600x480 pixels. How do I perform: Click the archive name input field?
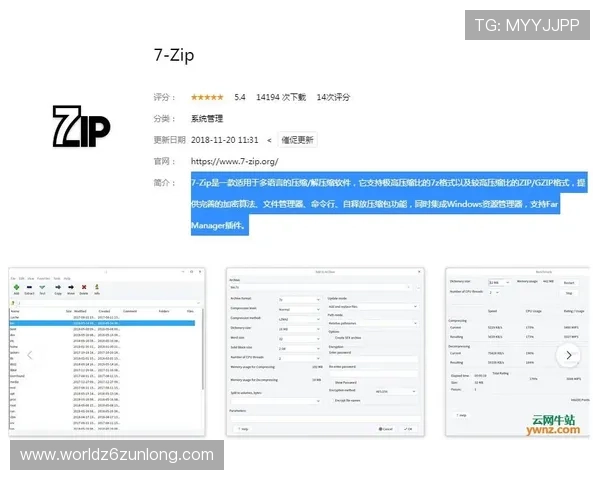pos(320,287)
